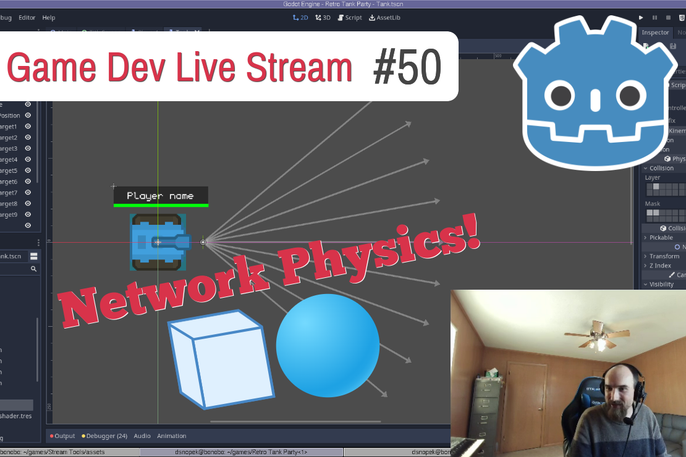Click the red dot beside Output

click(52, 436)
